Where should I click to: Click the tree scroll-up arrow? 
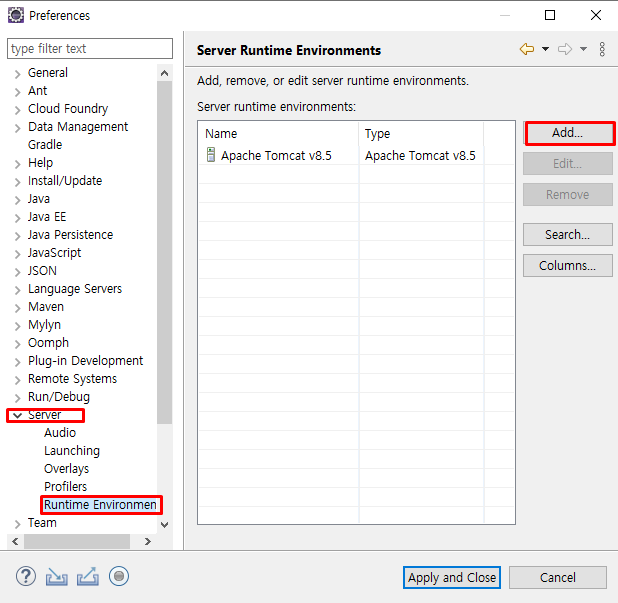(165, 73)
